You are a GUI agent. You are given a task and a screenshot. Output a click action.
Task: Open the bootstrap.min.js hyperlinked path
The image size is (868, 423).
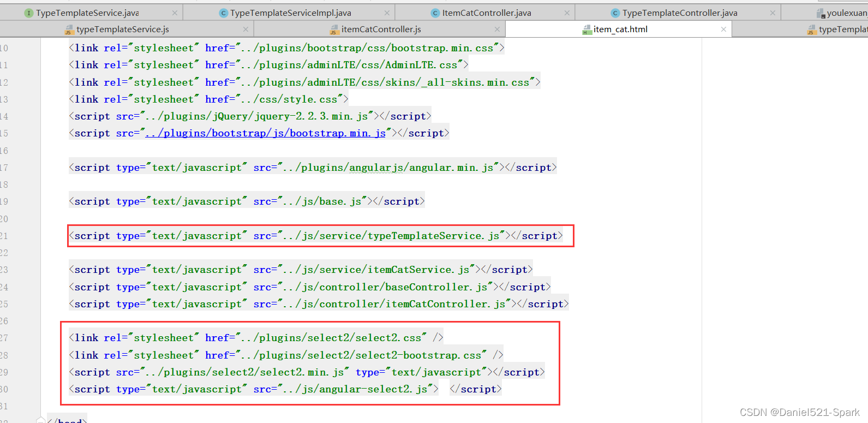pyautogui.click(x=266, y=133)
